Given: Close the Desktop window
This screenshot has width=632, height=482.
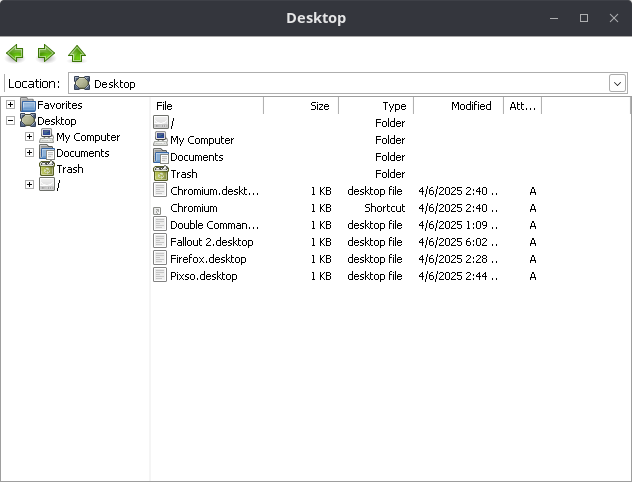Looking at the screenshot, I should [x=613, y=18].
